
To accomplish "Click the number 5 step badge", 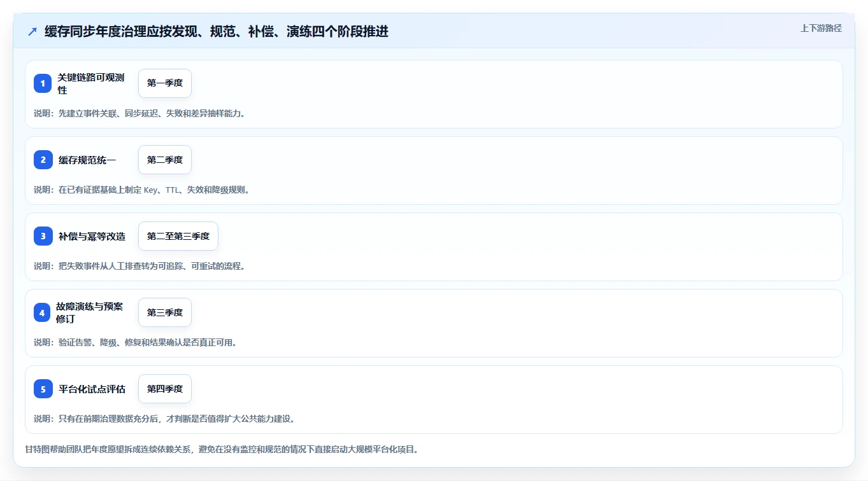I will tap(43, 389).
